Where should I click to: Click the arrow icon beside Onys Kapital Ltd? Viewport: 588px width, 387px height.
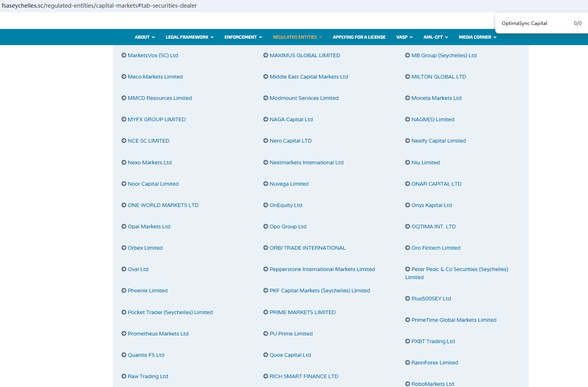[x=407, y=205]
